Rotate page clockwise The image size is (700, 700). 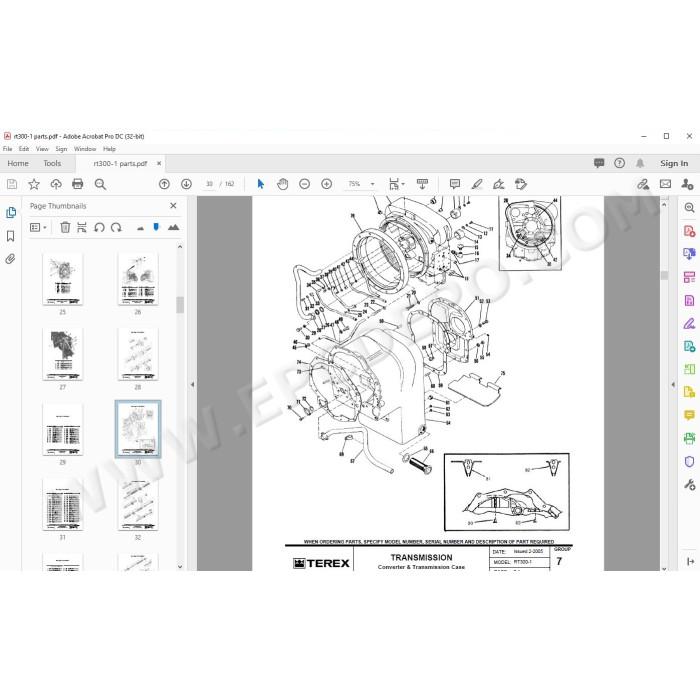point(116,227)
